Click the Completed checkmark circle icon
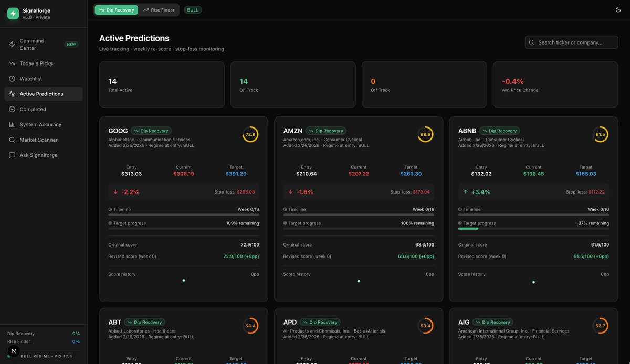 click(x=12, y=109)
